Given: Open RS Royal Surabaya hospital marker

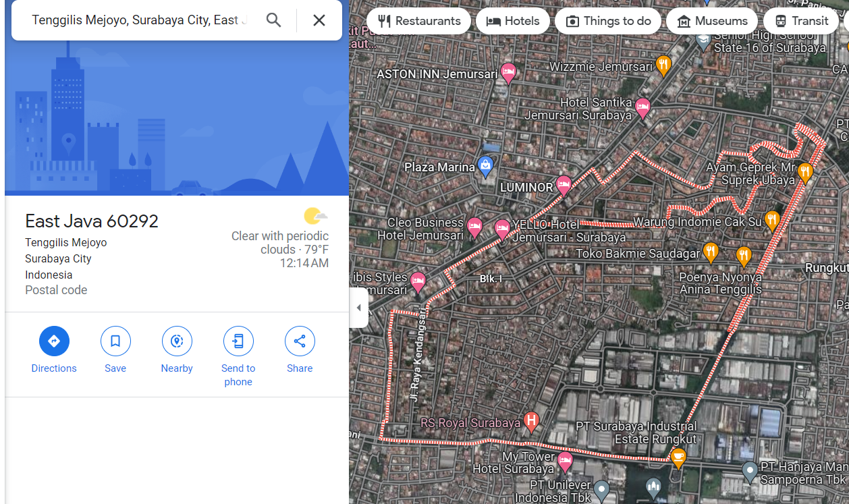Looking at the screenshot, I should point(531,422).
